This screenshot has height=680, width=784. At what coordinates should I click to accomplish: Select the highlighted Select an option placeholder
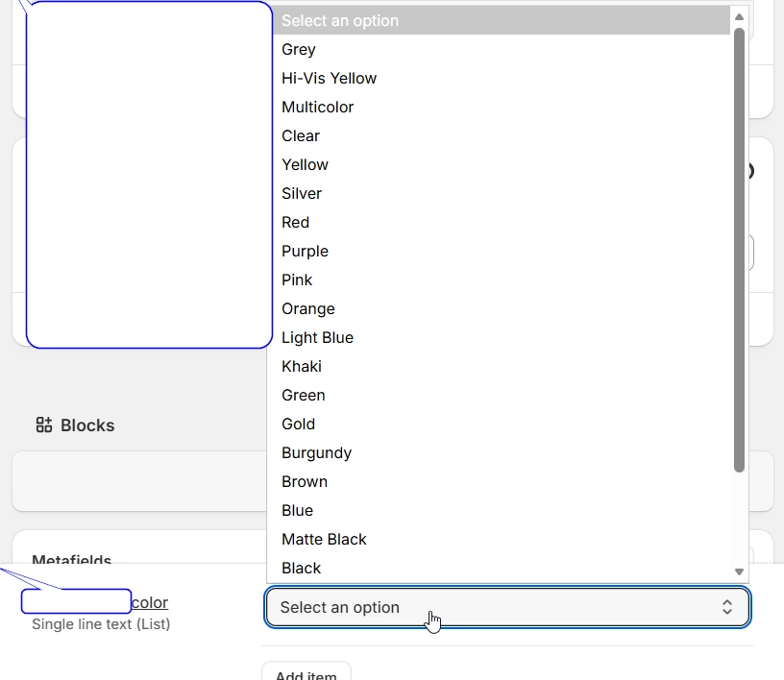[x=502, y=20]
